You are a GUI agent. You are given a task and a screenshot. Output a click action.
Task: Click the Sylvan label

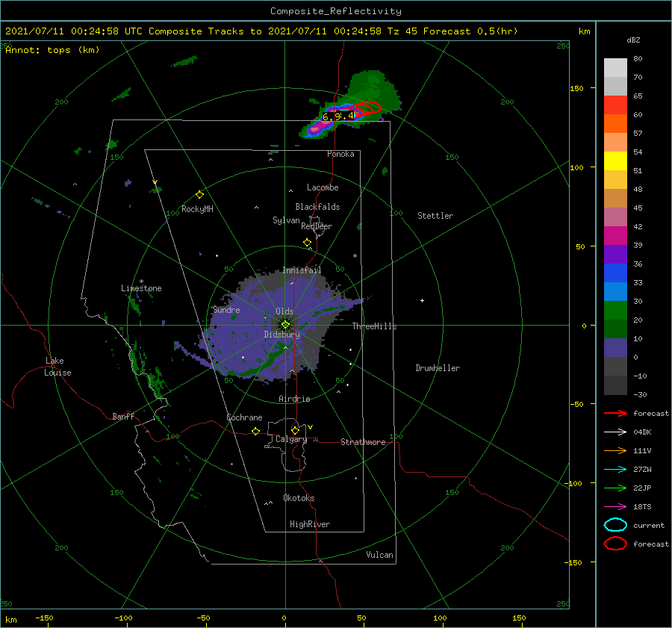(x=286, y=220)
